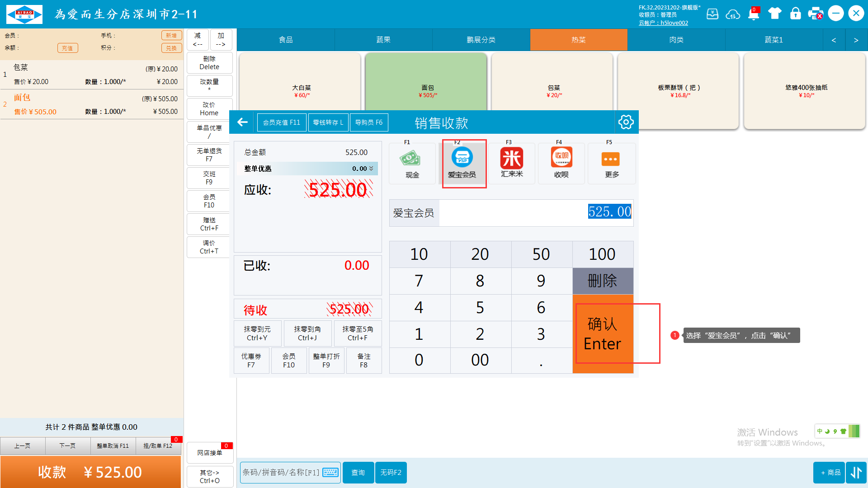
Task: Click 无单退货 F7 button
Action: (209, 155)
